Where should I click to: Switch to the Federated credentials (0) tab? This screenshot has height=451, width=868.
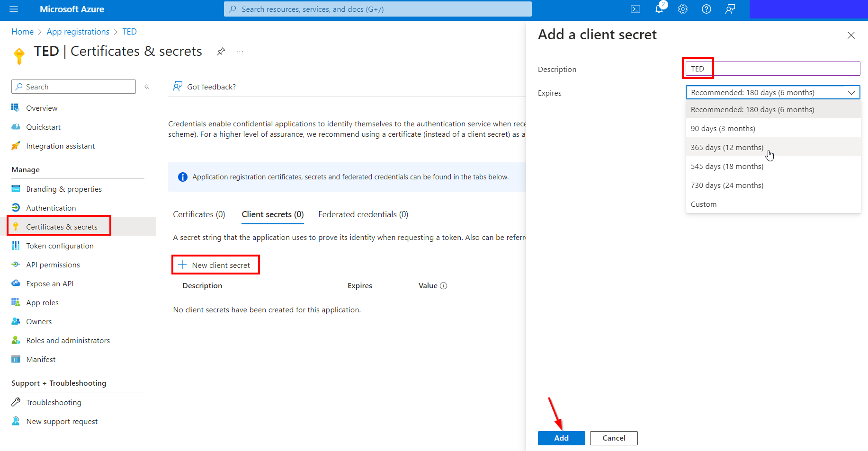pyautogui.click(x=363, y=214)
